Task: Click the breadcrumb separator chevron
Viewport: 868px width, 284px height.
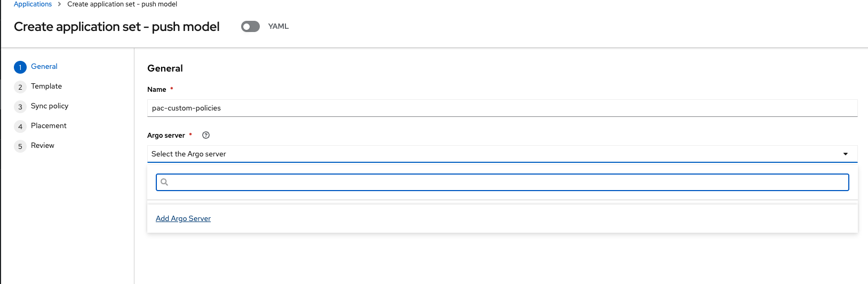Action: click(x=59, y=4)
